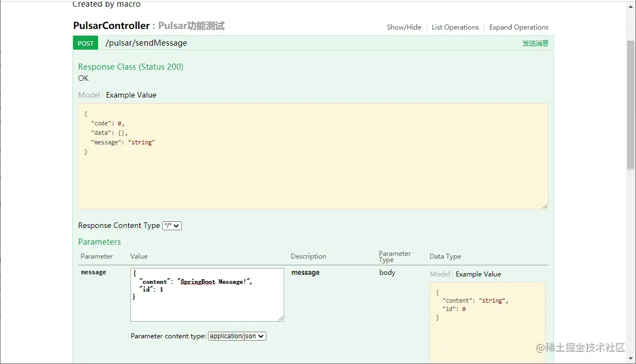Open the /pulsar/sendMessage endpoint path

(x=146, y=43)
